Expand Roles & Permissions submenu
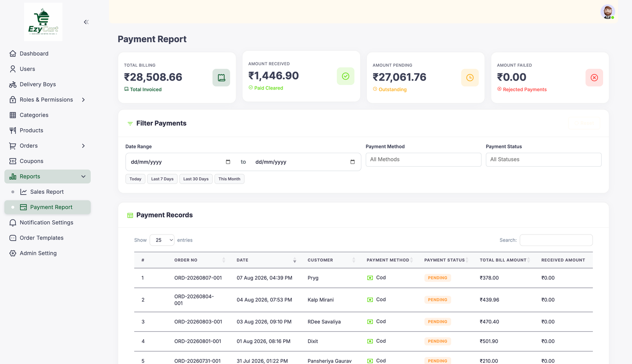This screenshot has width=632, height=364. 83,100
